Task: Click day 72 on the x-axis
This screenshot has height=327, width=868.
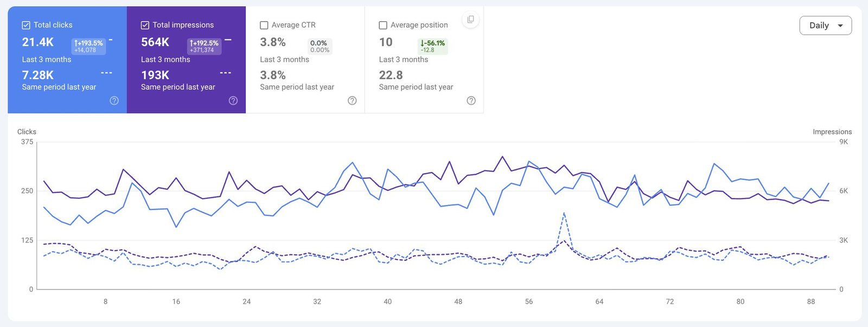Action: coord(670,302)
